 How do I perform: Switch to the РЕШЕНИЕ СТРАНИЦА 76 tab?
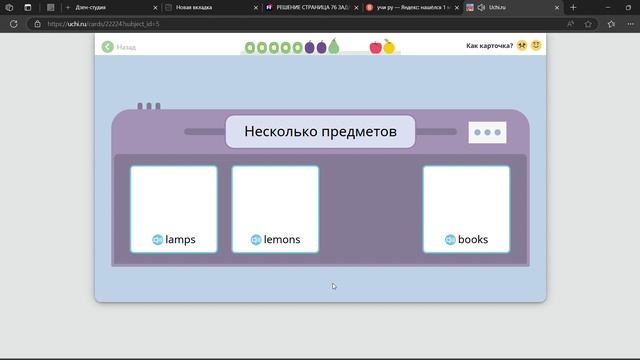[312, 7]
